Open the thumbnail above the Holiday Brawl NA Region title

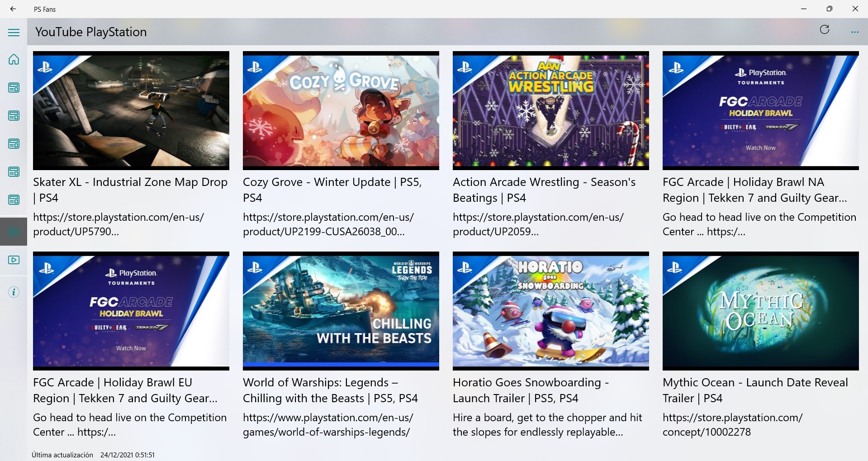coord(761,110)
